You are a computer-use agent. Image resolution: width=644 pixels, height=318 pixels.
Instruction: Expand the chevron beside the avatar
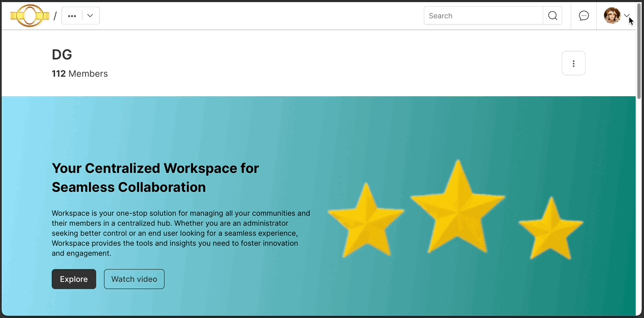pyautogui.click(x=627, y=16)
